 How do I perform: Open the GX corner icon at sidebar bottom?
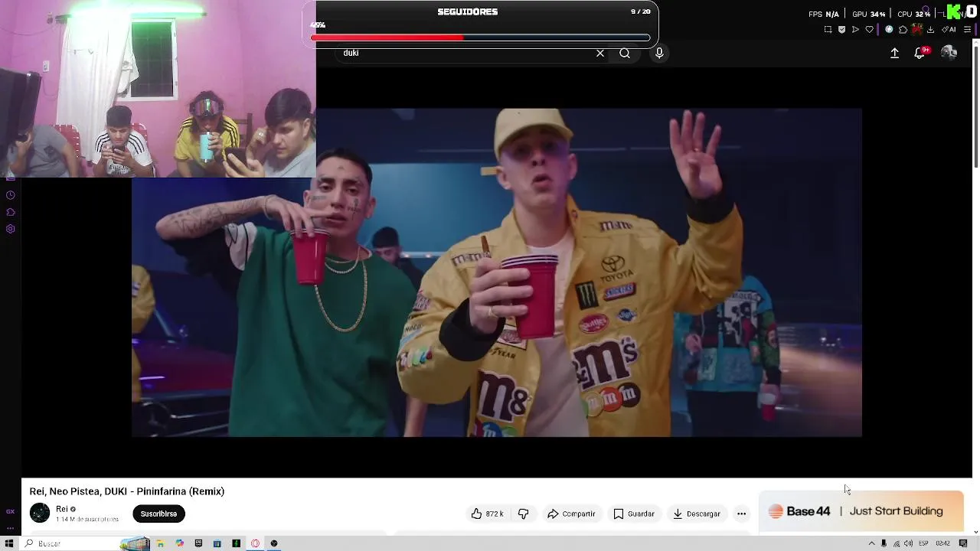[x=10, y=511]
